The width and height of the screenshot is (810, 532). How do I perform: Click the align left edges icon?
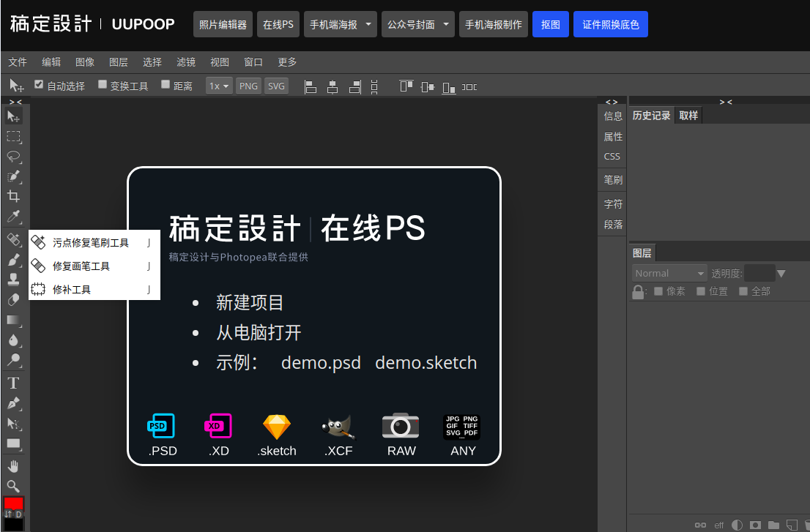click(310, 86)
